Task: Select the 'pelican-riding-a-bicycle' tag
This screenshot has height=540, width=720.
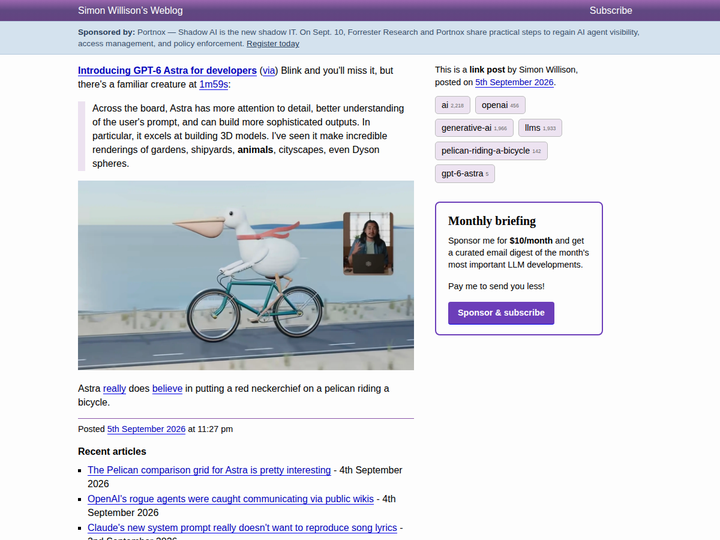Action: [491, 151]
